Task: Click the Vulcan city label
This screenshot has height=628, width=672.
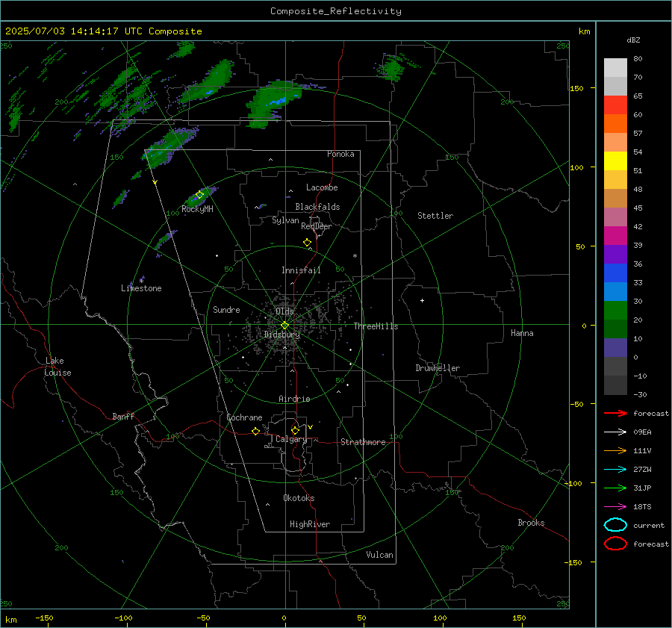Action: tap(379, 555)
